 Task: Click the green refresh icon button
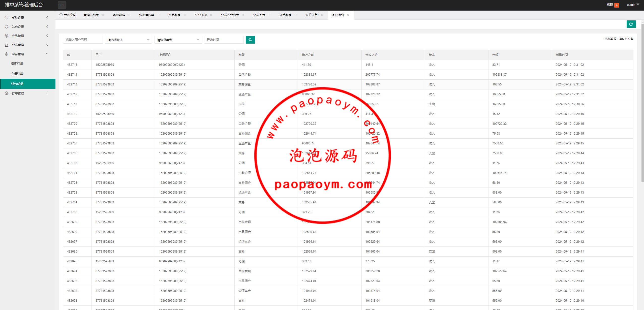631,24
